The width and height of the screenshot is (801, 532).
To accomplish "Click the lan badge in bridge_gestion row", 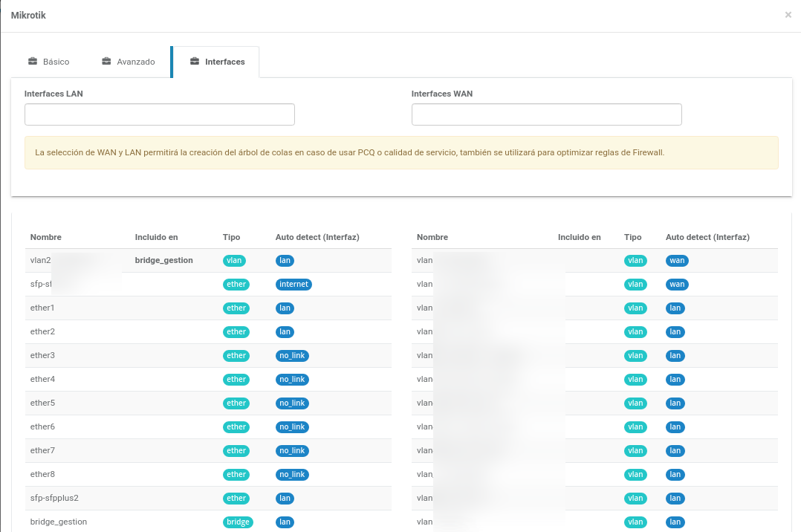I will point(285,522).
